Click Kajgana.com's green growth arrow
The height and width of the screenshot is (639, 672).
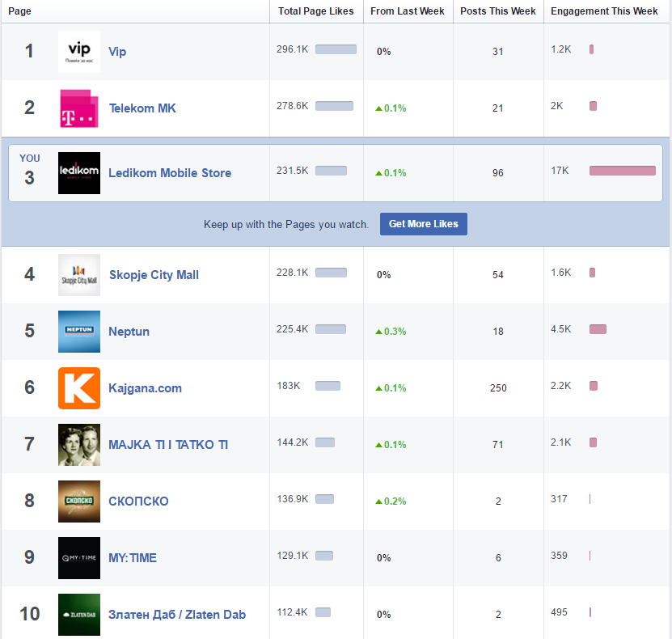[378, 388]
